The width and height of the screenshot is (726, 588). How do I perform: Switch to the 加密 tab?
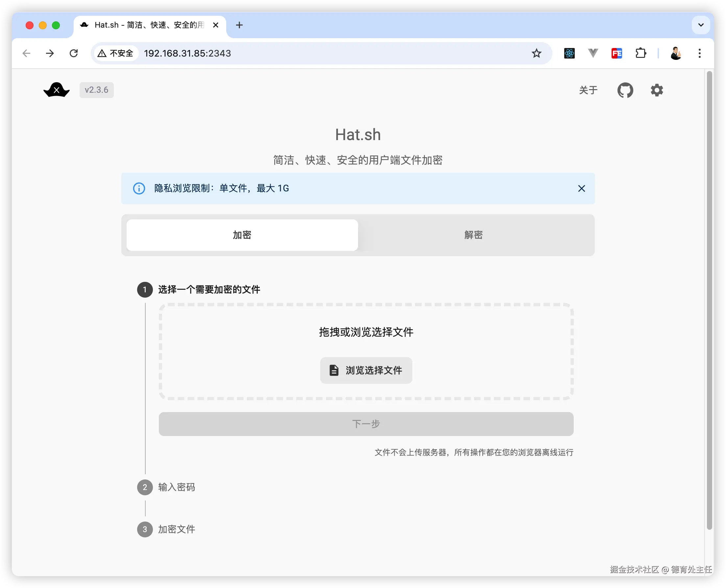click(242, 235)
